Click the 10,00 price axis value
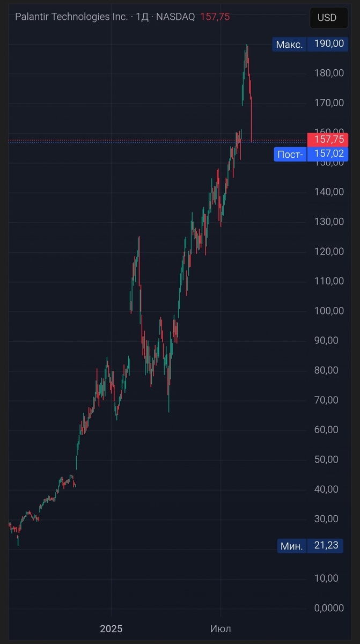 point(326,578)
